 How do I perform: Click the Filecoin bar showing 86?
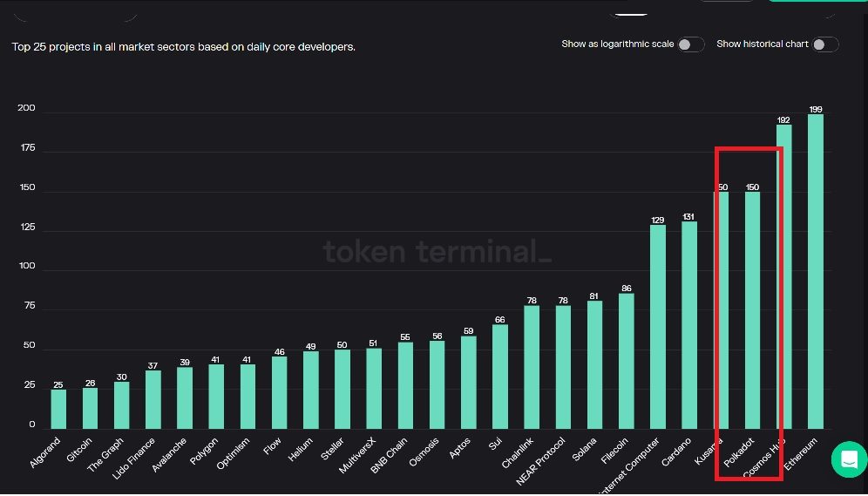click(627, 360)
